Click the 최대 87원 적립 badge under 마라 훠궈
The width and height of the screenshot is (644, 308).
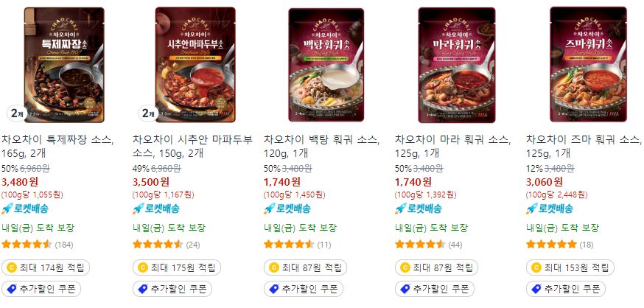pos(436,267)
